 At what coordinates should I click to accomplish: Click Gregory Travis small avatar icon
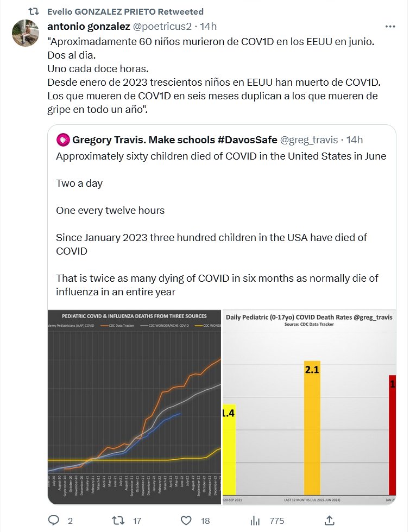[62, 140]
